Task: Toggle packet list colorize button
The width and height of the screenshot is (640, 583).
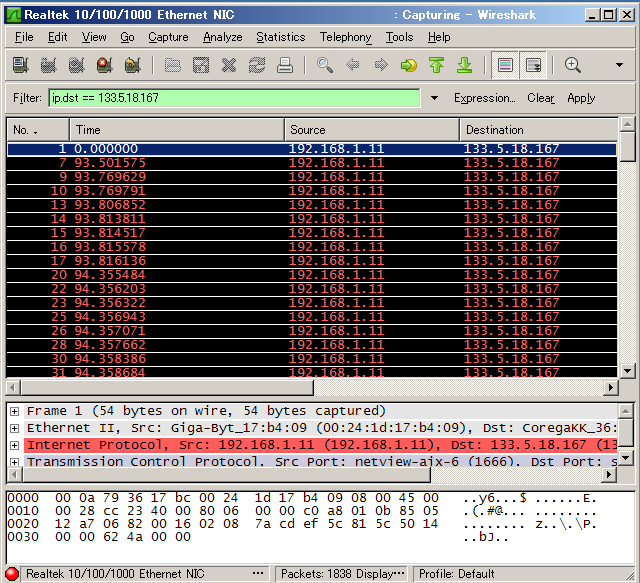Action: pos(505,65)
